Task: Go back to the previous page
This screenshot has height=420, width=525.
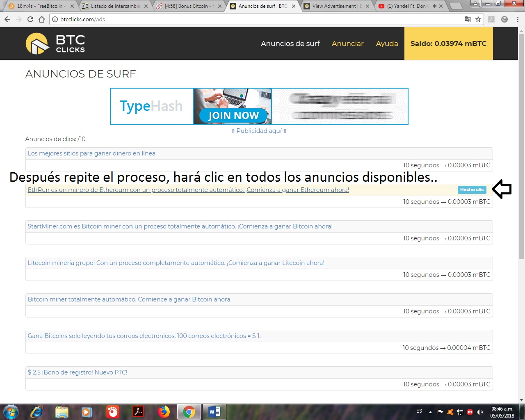Action: coord(7,19)
